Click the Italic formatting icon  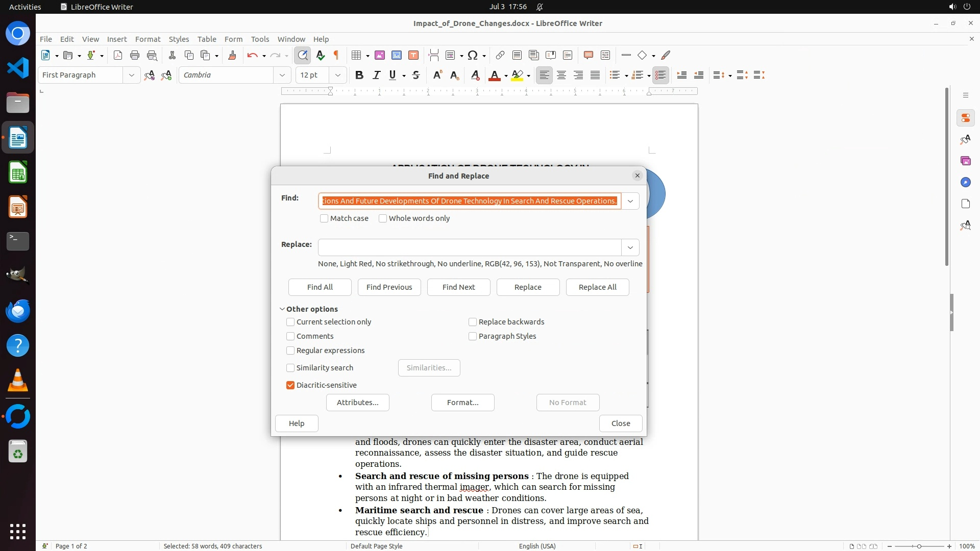tap(376, 75)
